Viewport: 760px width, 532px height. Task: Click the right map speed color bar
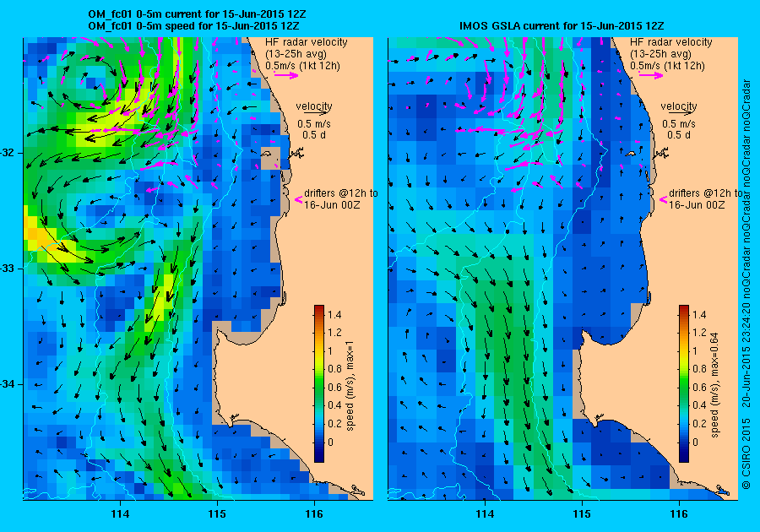684,383
